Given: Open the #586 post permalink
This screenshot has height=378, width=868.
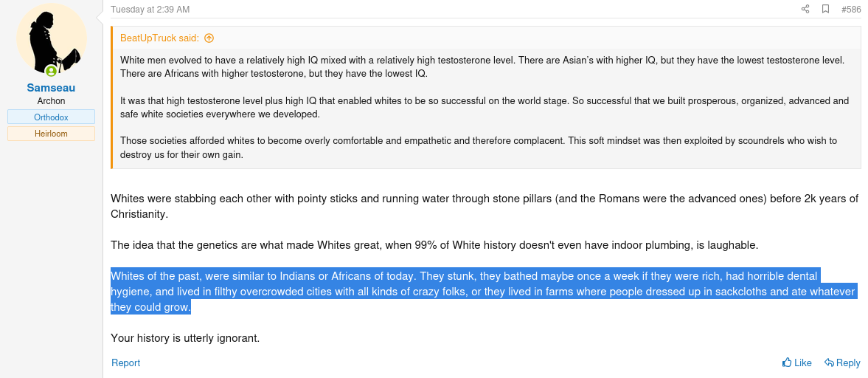Looking at the screenshot, I should pos(851,10).
